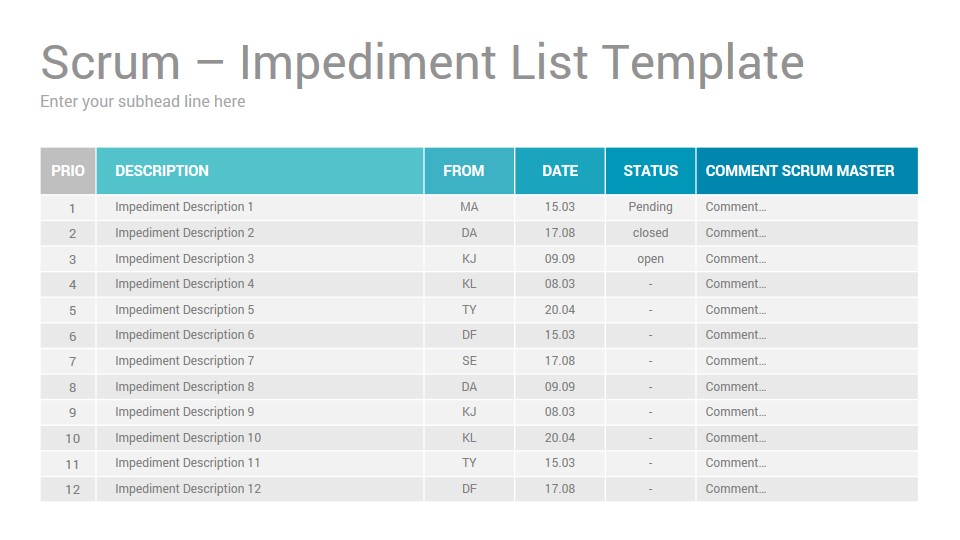Click "DF" in the Impediment Description 12 row

click(469, 489)
